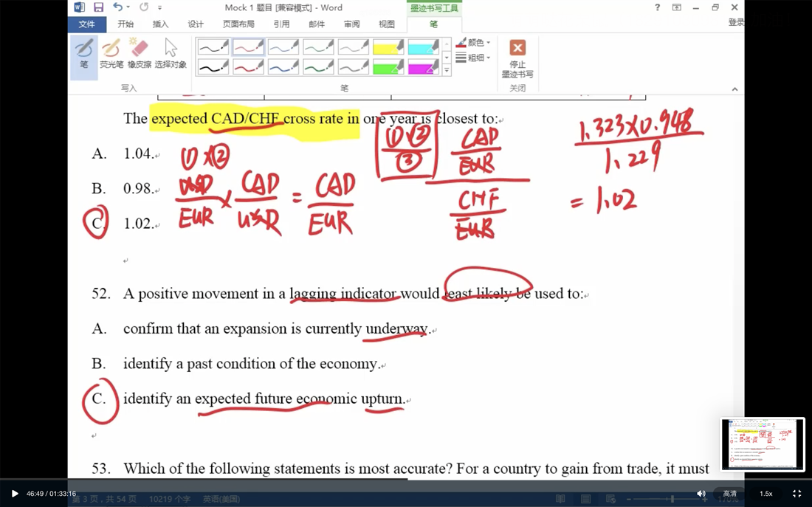Open Customize Quick Access Toolbar dropdown
This screenshot has width=812, height=507.
click(159, 8)
